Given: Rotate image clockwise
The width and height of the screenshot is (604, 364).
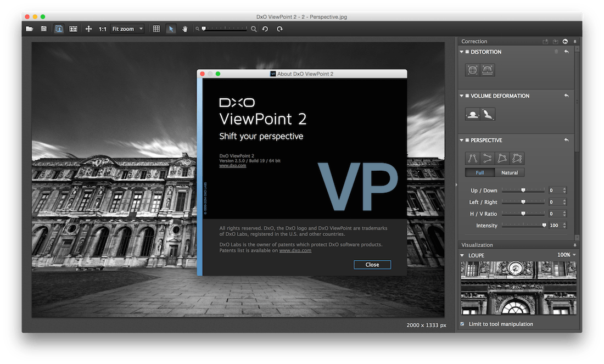Looking at the screenshot, I should [x=279, y=29].
